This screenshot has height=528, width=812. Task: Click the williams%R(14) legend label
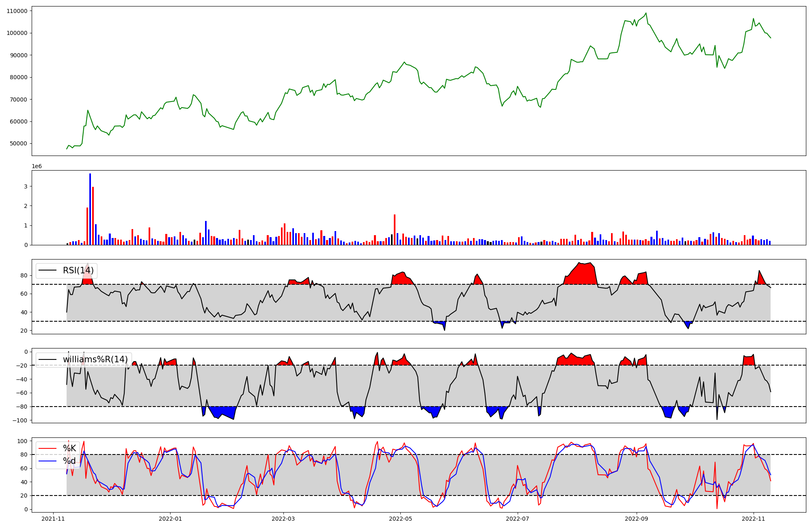[x=95, y=359]
